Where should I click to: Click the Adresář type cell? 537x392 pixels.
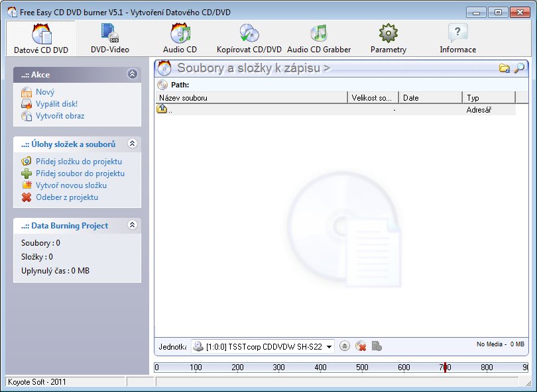pyautogui.click(x=479, y=110)
